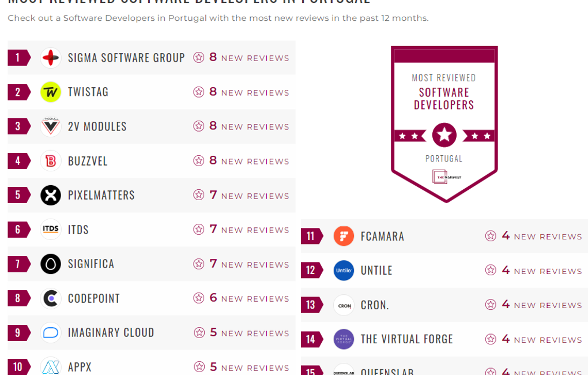This screenshot has height=375, width=588.
Task: Click the Most Reviewed Software Developers badge
Action: [x=444, y=124]
